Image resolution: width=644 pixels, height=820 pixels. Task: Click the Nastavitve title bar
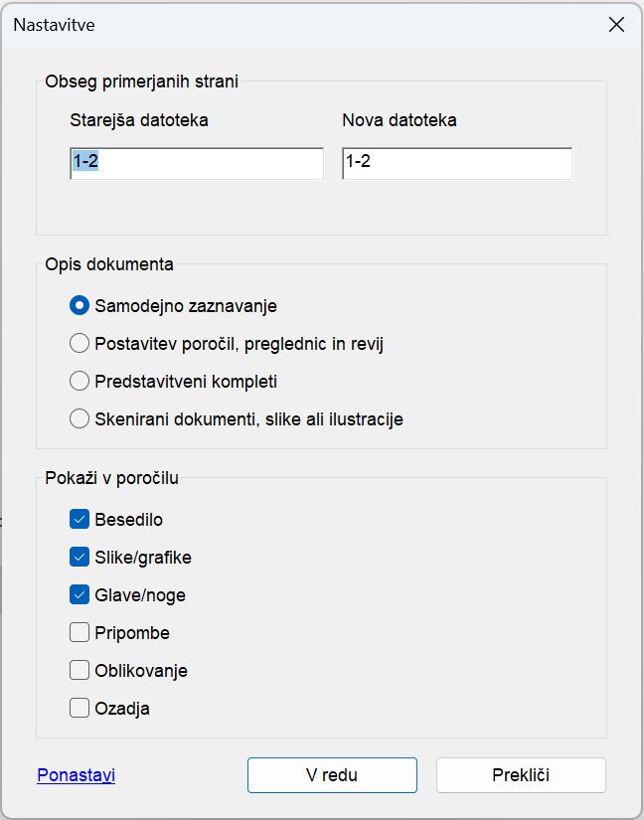pyautogui.click(x=298, y=25)
